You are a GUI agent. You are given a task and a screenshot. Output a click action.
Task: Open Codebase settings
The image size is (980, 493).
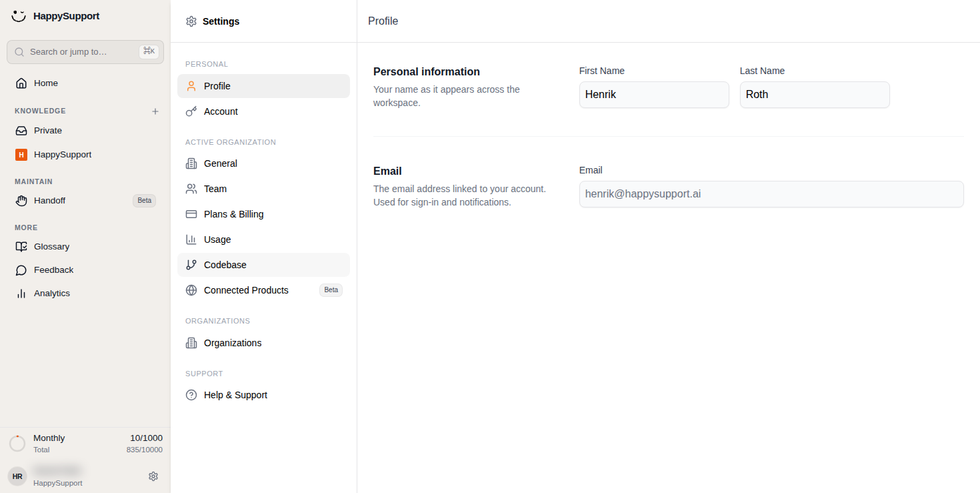(263, 265)
